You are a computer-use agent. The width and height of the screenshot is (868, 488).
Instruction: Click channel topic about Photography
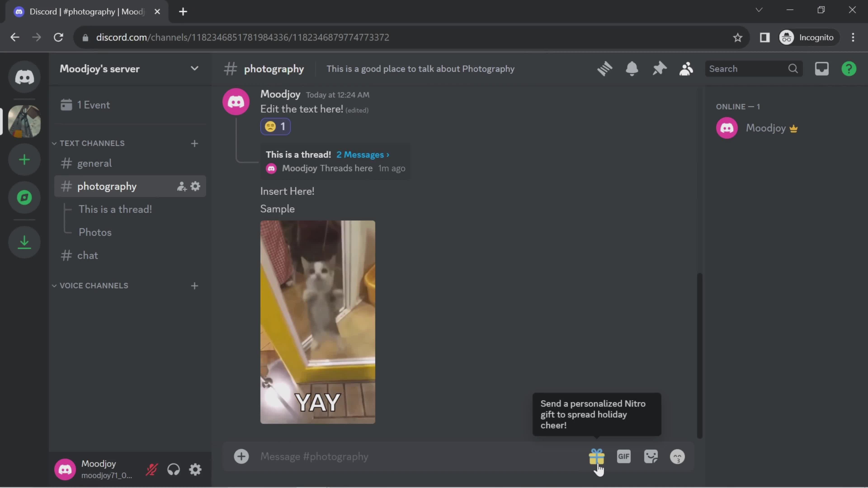[x=420, y=69]
